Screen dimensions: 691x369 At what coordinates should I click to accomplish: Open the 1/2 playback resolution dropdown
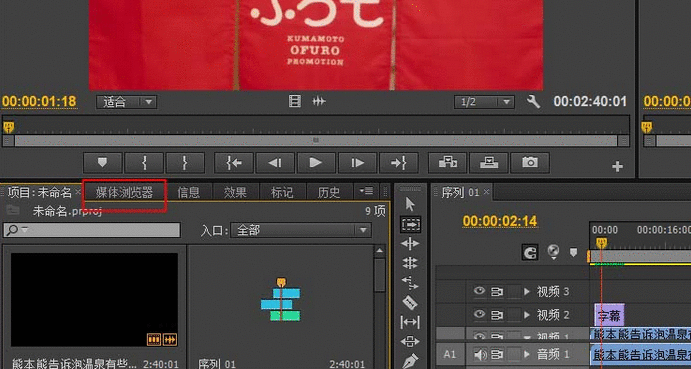pyautogui.click(x=484, y=102)
